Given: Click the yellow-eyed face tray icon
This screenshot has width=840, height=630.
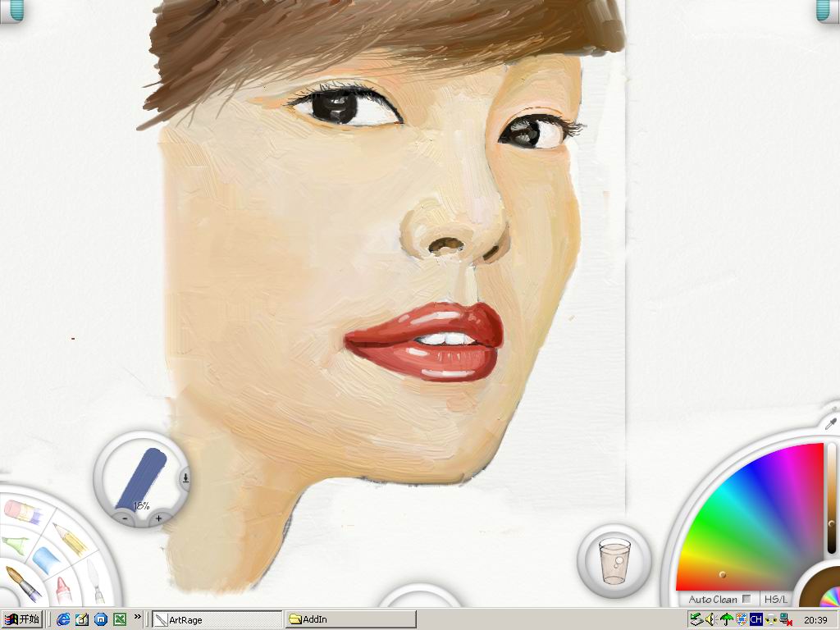Looking at the screenshot, I should point(771,619).
